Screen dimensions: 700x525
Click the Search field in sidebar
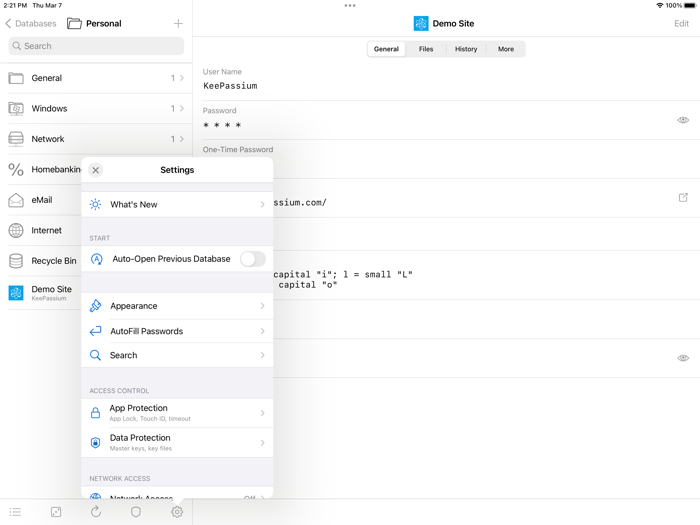point(96,46)
